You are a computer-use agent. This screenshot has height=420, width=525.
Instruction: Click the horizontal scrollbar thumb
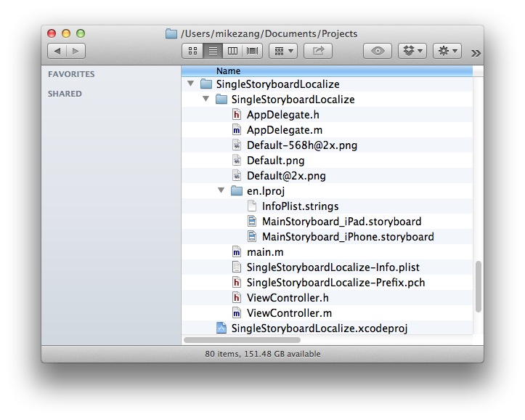pyautogui.click(x=242, y=340)
